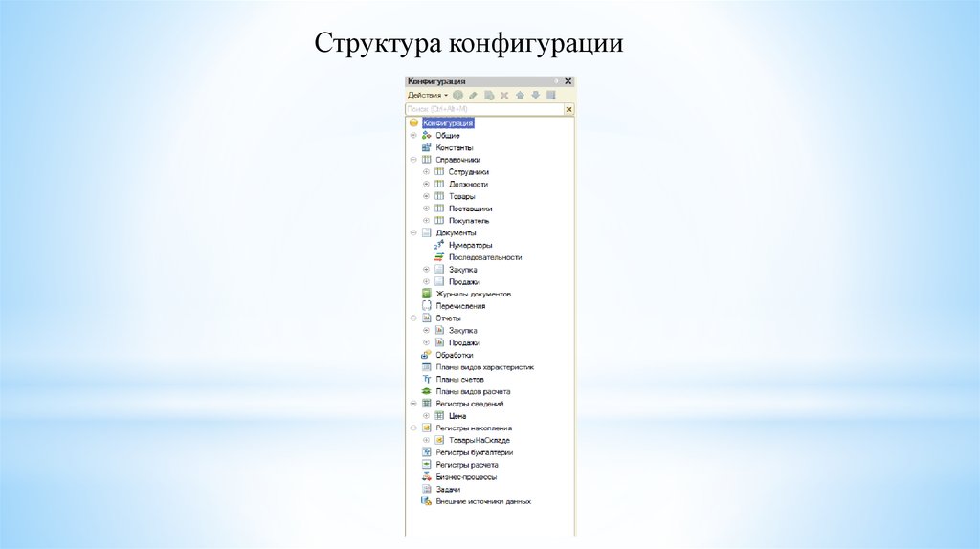Click the Журналы документов icon

tap(427, 294)
